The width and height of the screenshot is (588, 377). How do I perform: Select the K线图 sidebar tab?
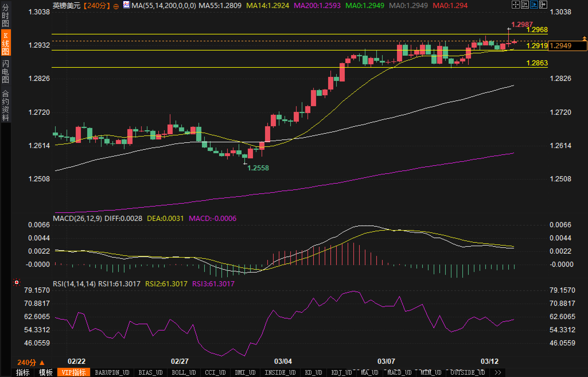point(5,43)
